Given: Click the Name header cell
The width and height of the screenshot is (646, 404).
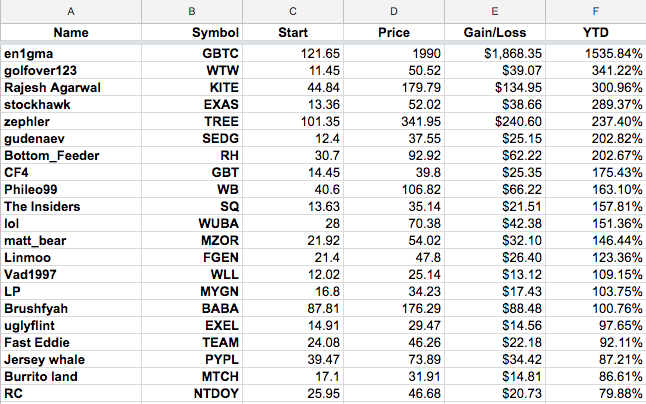Looking at the screenshot, I should [71, 32].
